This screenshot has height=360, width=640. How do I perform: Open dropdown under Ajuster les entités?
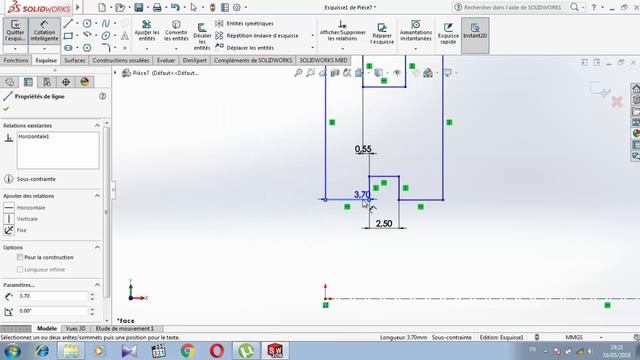point(147,49)
